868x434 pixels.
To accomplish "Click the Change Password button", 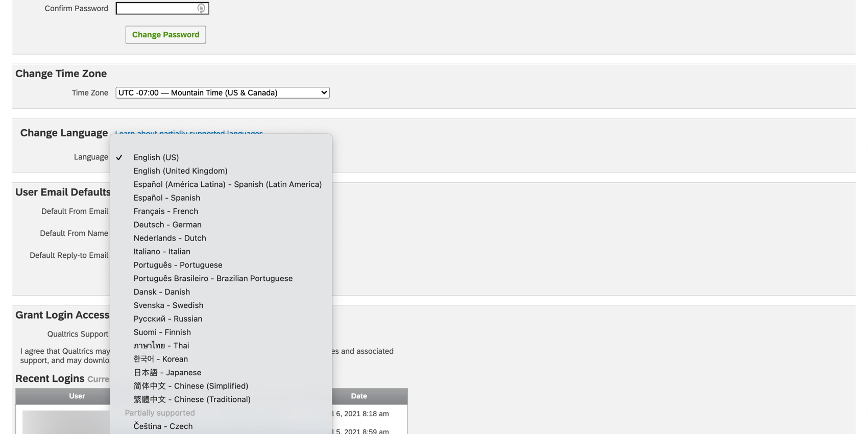I will [165, 35].
